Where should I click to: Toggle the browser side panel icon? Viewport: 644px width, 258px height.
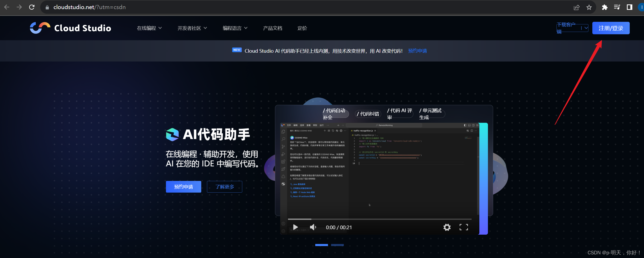[x=629, y=7]
